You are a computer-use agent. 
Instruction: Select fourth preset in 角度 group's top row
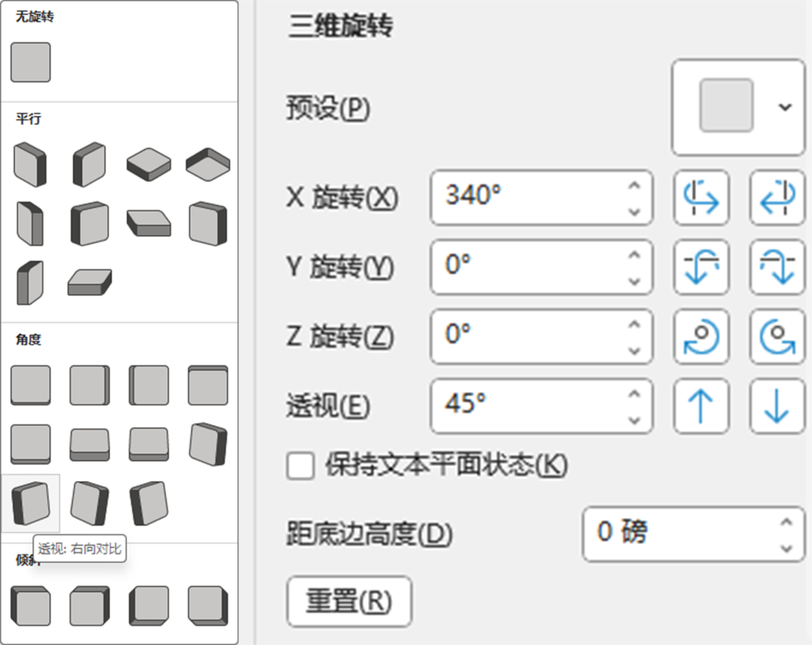[x=208, y=385]
